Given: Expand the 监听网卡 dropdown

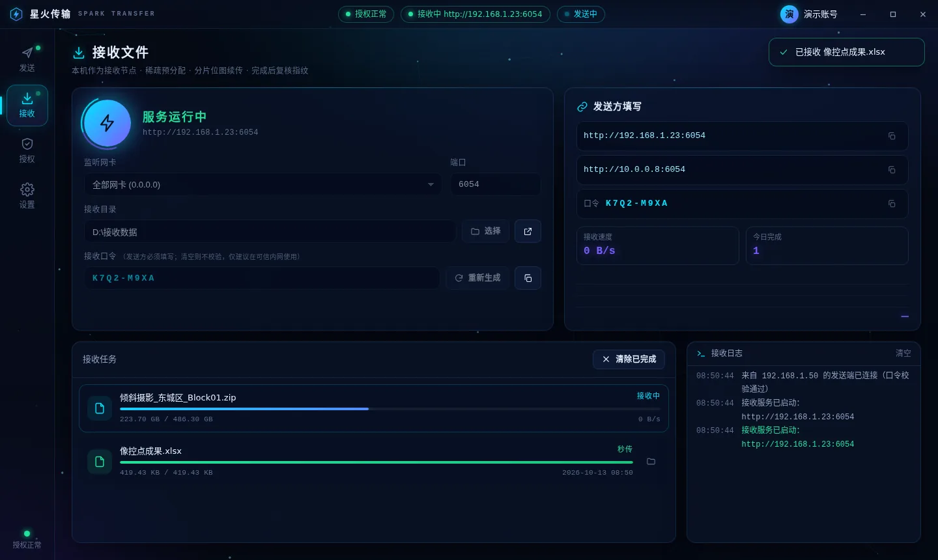Looking at the screenshot, I should pyautogui.click(x=263, y=185).
